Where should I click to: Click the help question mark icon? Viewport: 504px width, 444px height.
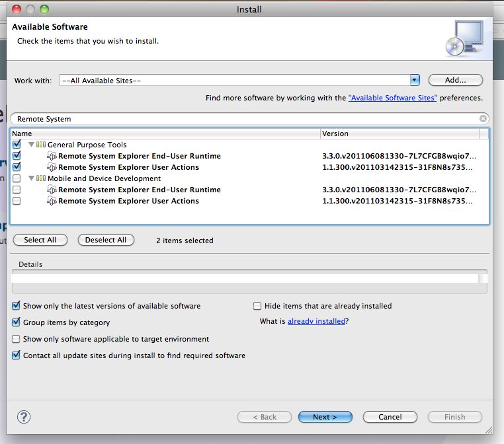pyautogui.click(x=24, y=417)
